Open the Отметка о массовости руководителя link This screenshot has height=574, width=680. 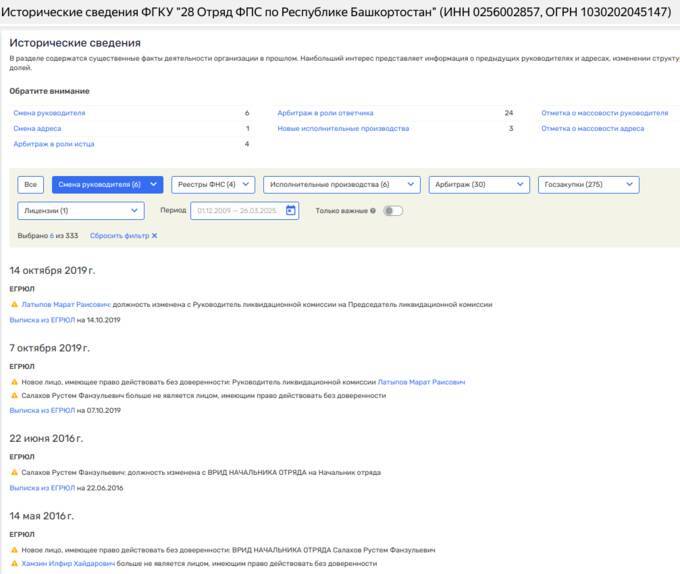point(605,113)
